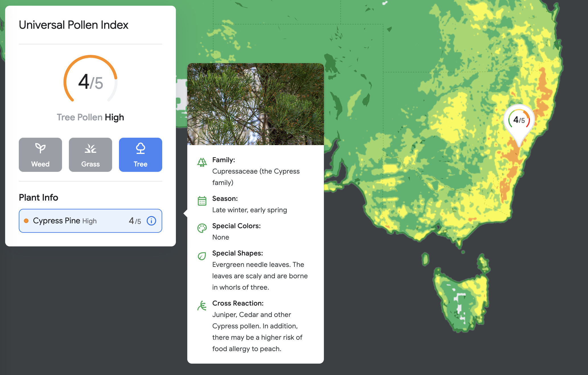588x375 pixels.
Task: Switch to Grass pollen tab
Action: (x=91, y=155)
